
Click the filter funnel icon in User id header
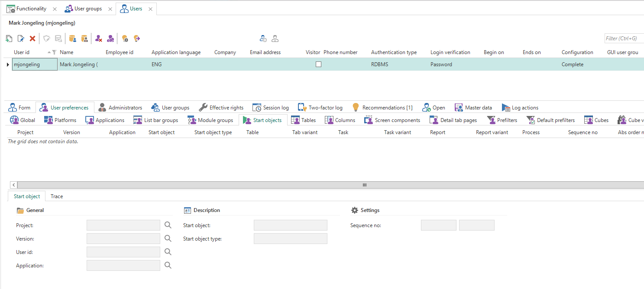54,52
